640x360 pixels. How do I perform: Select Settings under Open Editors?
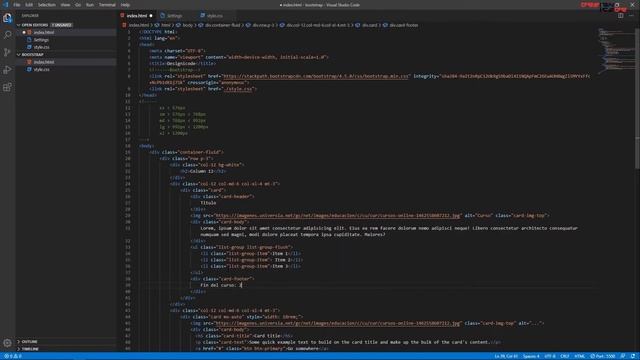click(41, 40)
